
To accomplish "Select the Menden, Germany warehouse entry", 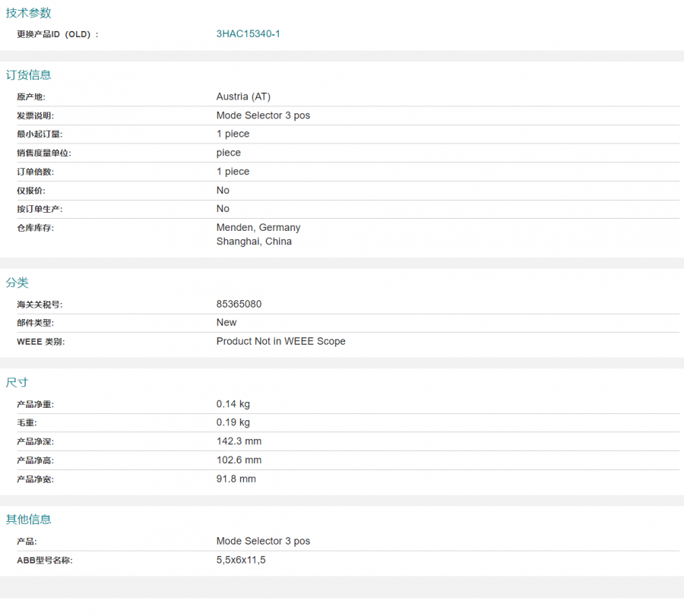I will point(258,228).
